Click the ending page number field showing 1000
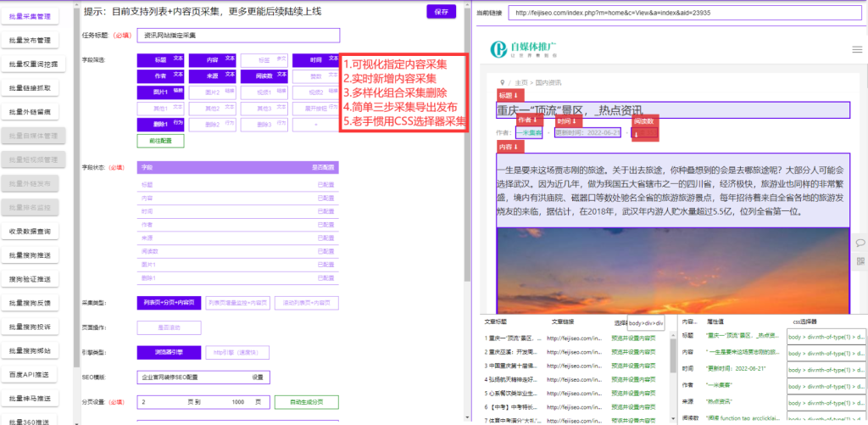Screen dimensions: 868x425 [x=238, y=402]
